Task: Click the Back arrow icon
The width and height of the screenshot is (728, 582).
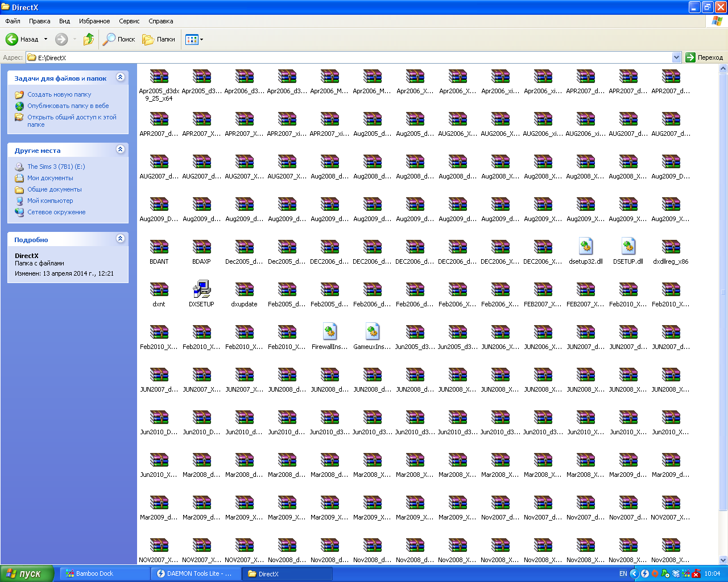Action: 12,39
